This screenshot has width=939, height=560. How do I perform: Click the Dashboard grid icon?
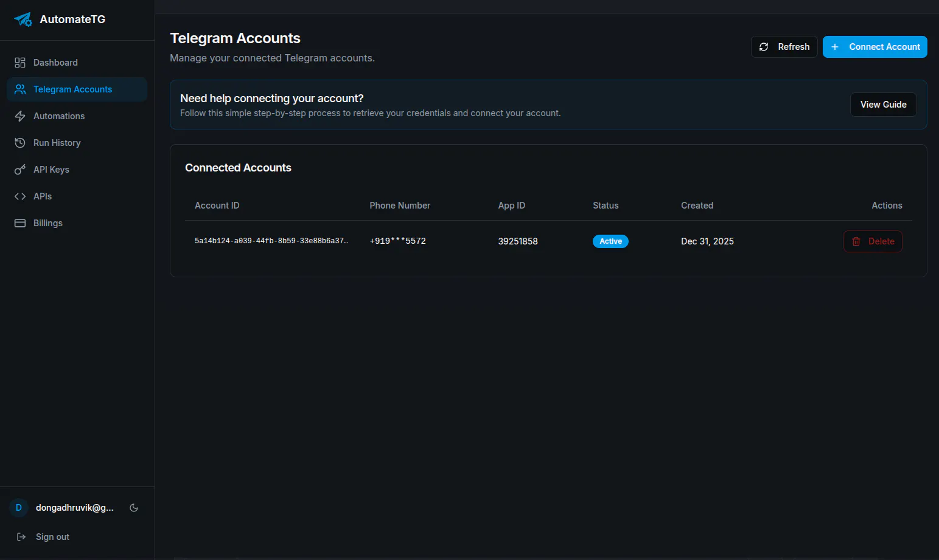pyautogui.click(x=20, y=63)
